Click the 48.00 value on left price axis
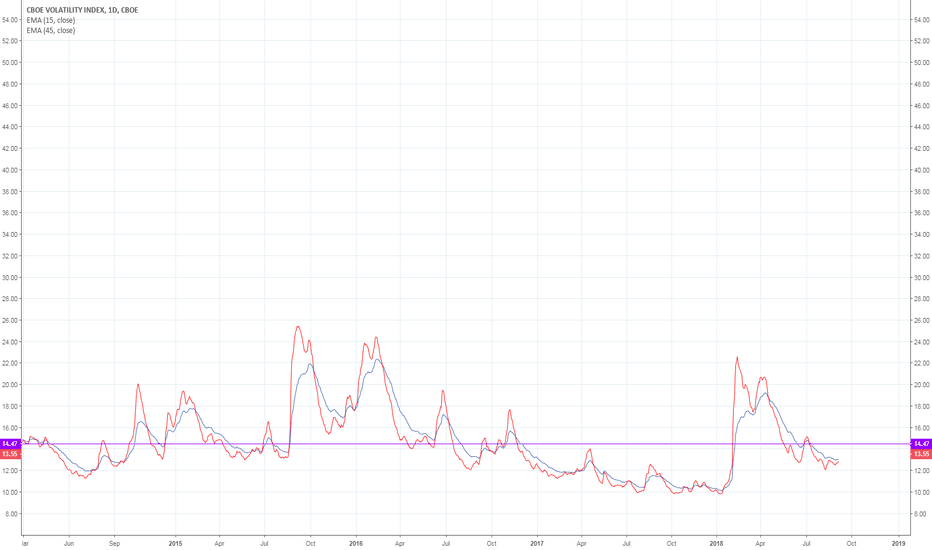 pos(10,84)
